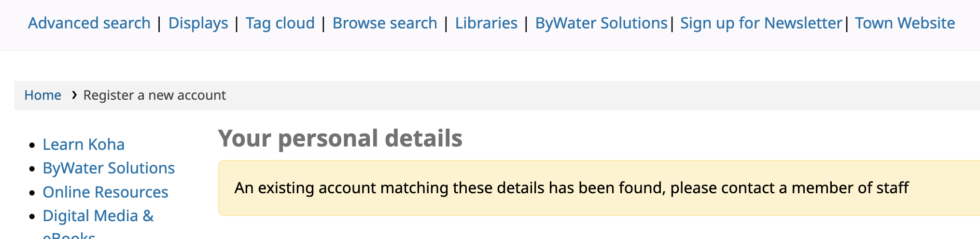The image size is (980, 239).
Task: Click ByWater Solutions in the sidebar list
Action: [109, 168]
